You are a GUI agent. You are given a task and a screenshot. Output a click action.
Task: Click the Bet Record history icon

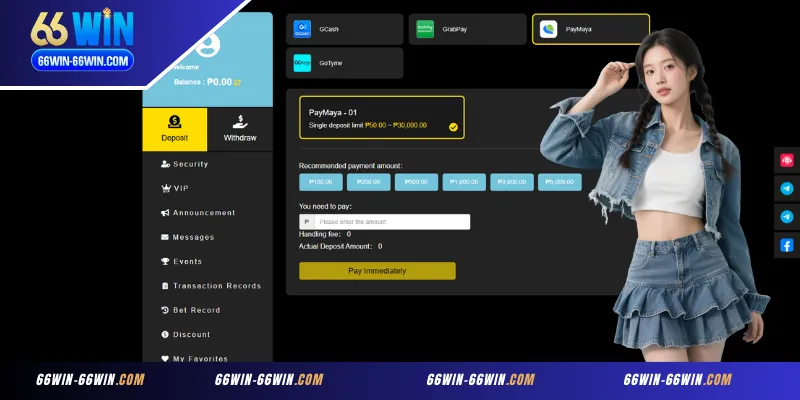pos(165,310)
